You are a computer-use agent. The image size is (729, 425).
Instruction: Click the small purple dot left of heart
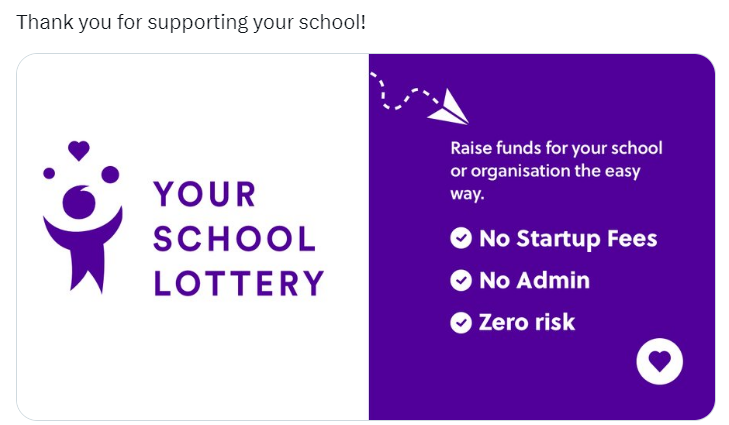[x=49, y=173]
